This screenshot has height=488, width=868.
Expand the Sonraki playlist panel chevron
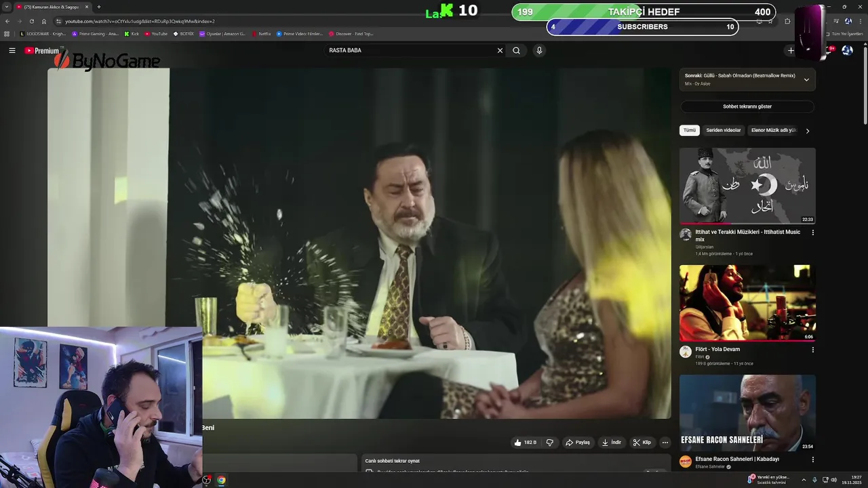[x=806, y=79]
